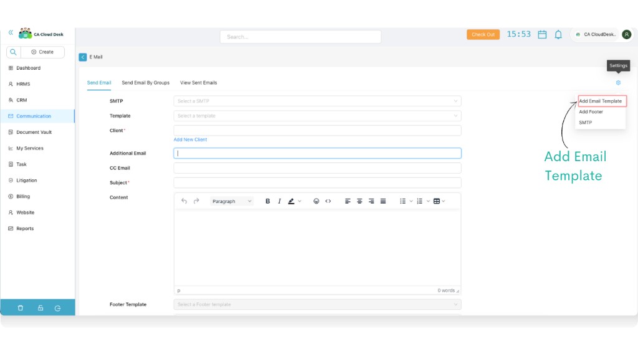The width and height of the screenshot is (638, 364).
Task: Select the Settings gear above the email form
Action: pos(617,82)
